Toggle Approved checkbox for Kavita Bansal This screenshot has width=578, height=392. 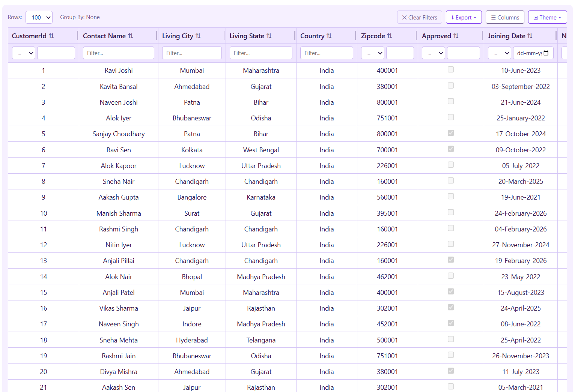click(x=451, y=86)
